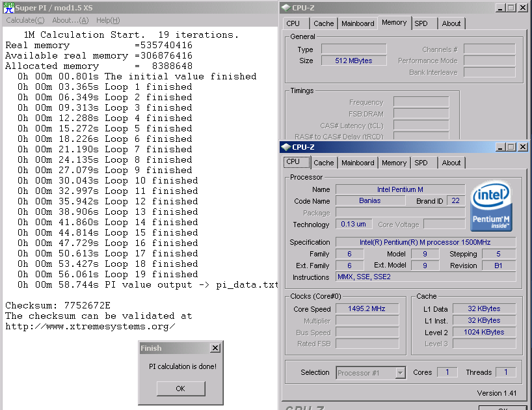Image resolution: width=532 pixels, height=410 pixels.
Task: Switch to Mainboard tab in front CPU-Z window
Action: [358, 163]
